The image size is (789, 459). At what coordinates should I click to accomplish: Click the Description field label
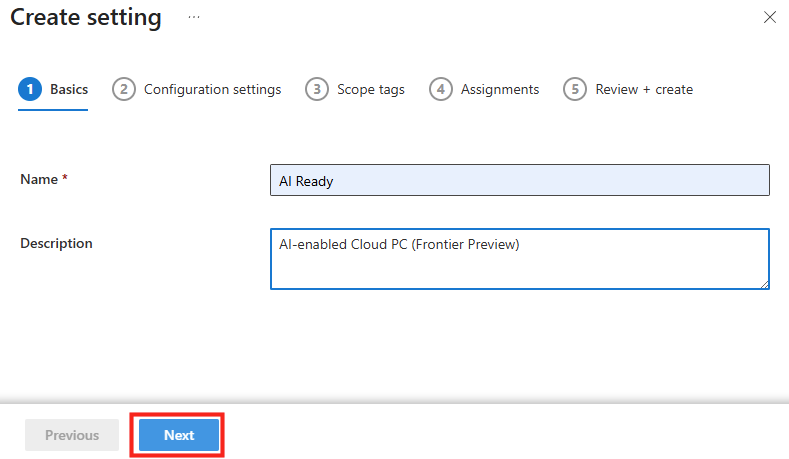pos(56,243)
